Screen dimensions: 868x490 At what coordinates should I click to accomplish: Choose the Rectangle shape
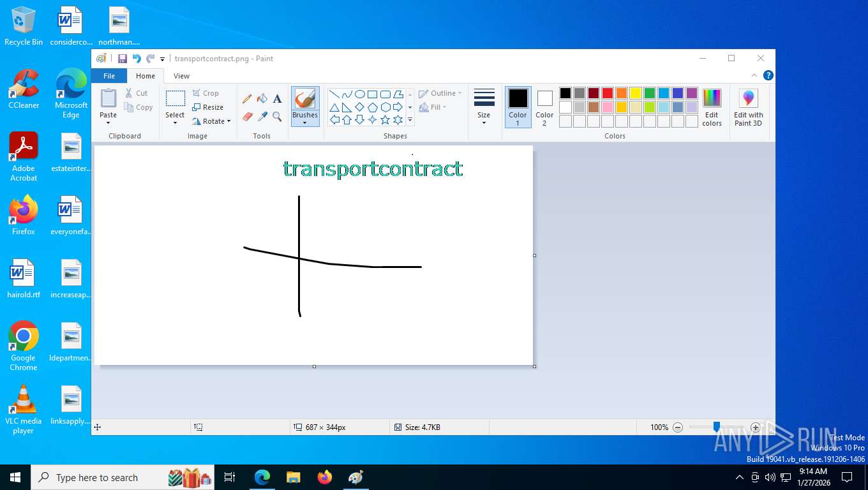pyautogui.click(x=373, y=94)
